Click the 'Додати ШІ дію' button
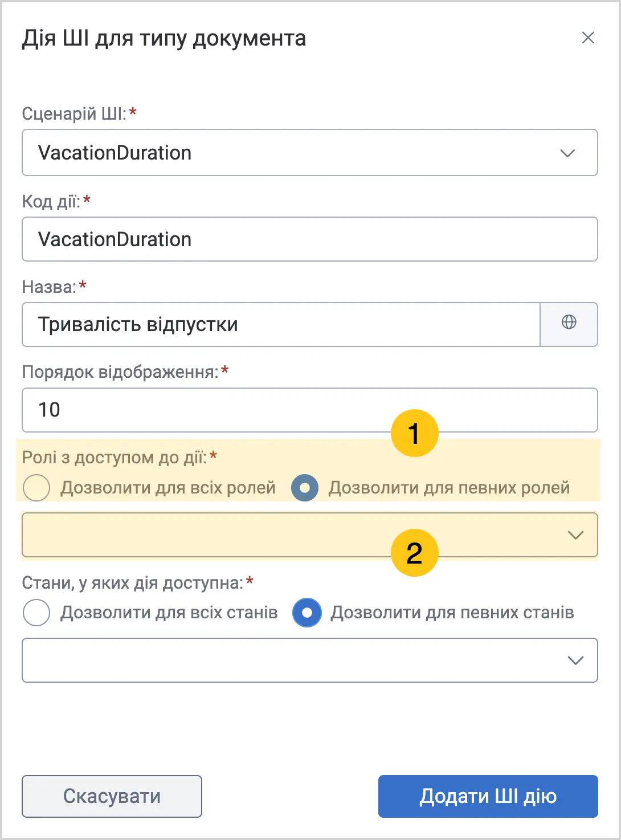 tap(488, 796)
